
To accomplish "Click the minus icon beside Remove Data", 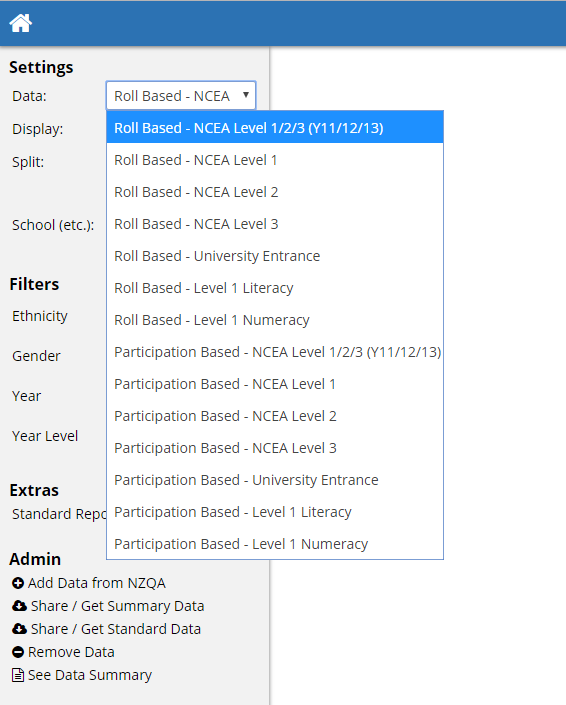I will (x=18, y=652).
